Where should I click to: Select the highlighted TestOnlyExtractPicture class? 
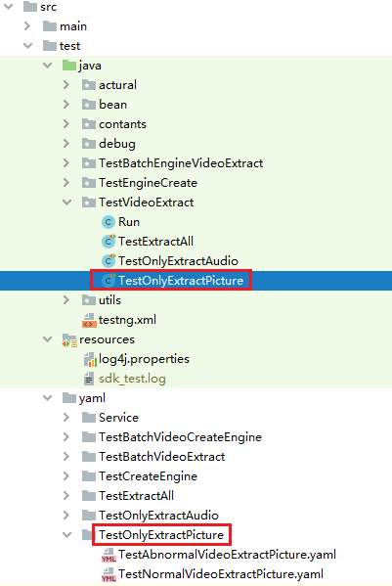tap(181, 281)
